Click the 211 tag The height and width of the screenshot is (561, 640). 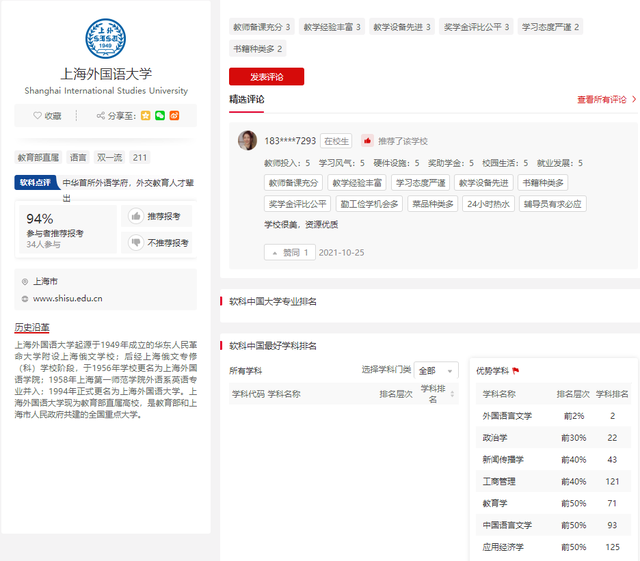click(x=140, y=158)
